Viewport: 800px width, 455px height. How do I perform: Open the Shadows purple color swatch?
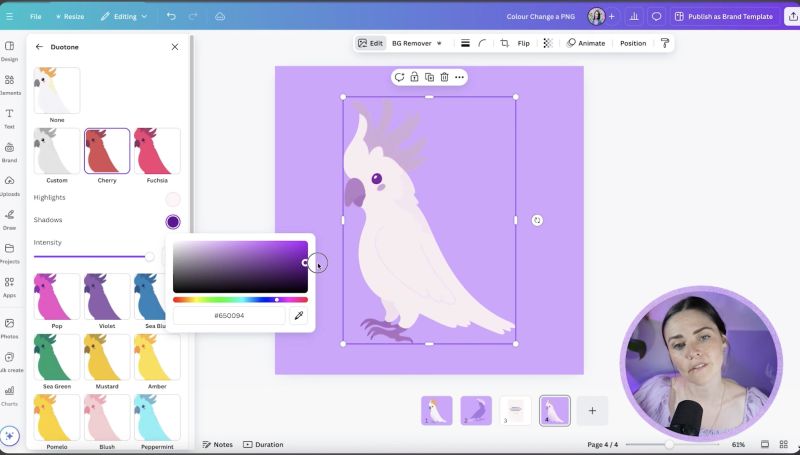(172, 221)
